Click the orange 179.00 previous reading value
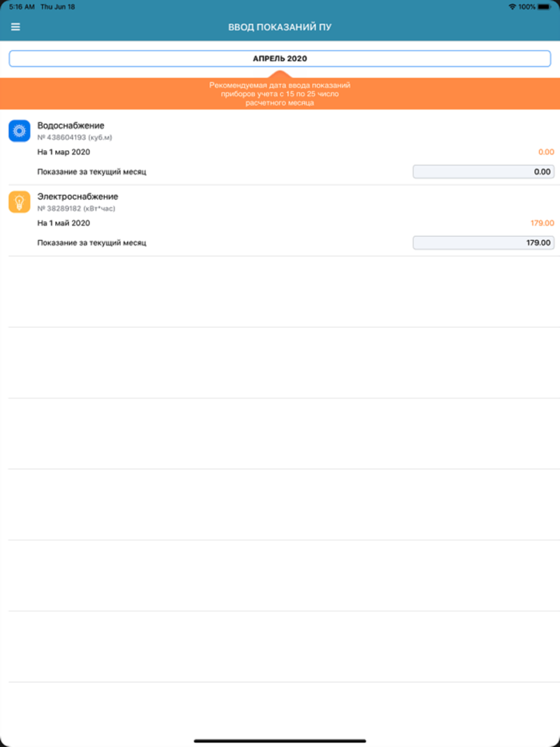 point(542,223)
